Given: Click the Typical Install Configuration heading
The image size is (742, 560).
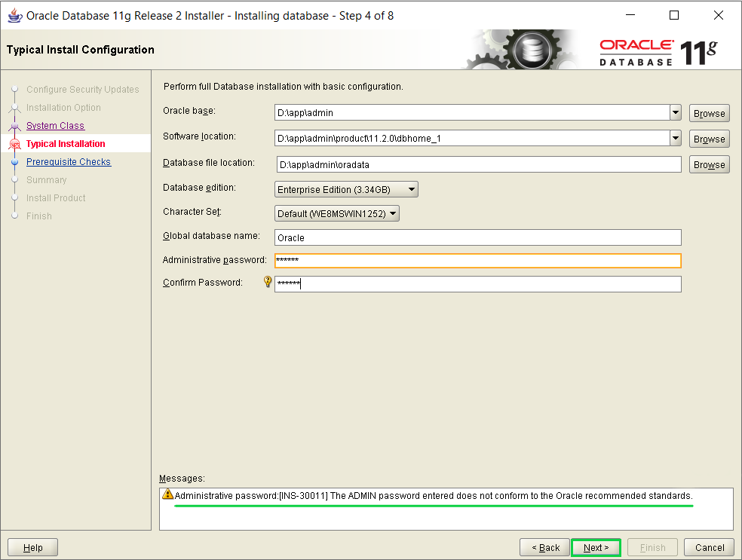Looking at the screenshot, I should point(81,50).
